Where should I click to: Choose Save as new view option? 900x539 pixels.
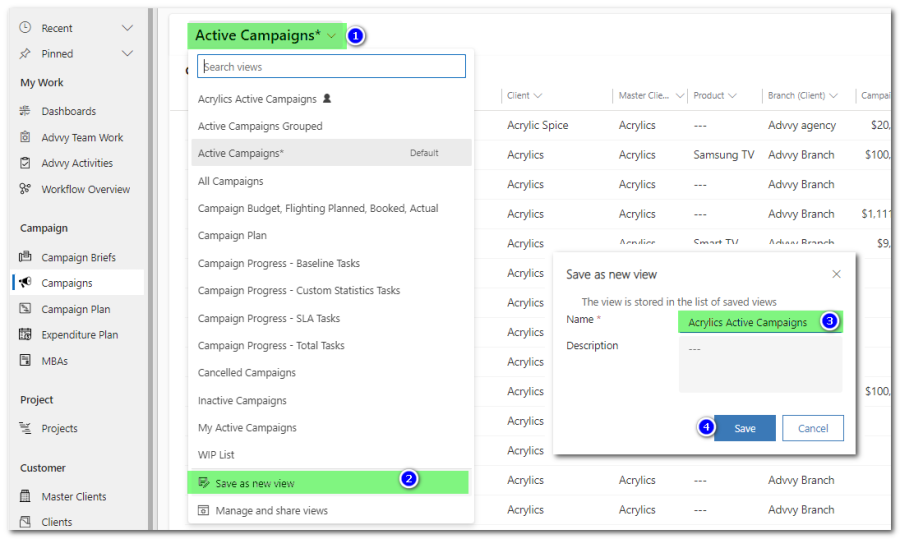pyautogui.click(x=255, y=483)
